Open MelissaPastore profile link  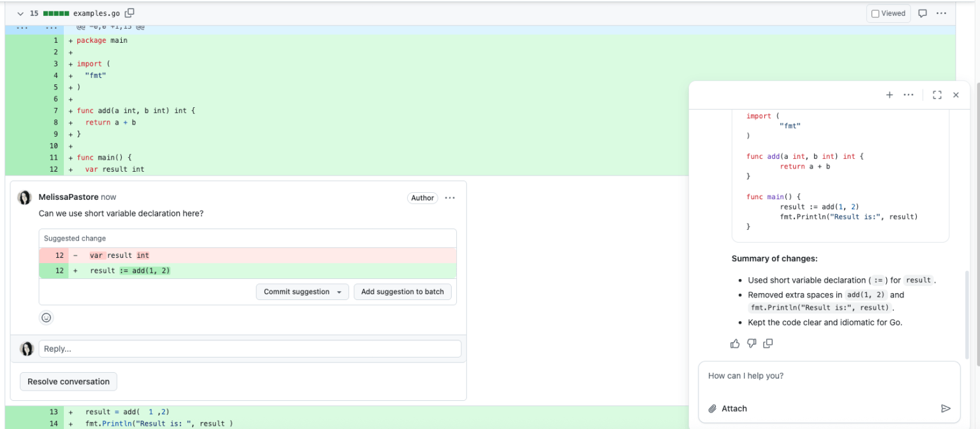(x=68, y=197)
